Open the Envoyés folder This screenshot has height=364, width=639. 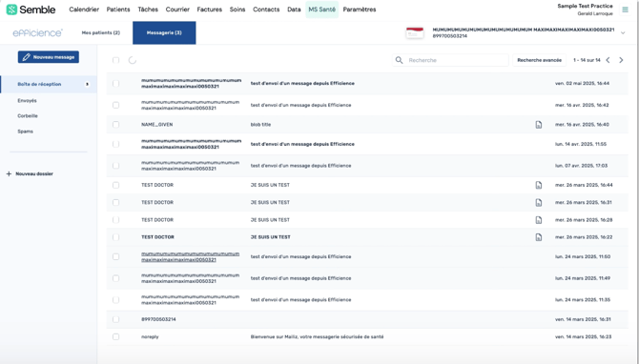[x=27, y=101]
